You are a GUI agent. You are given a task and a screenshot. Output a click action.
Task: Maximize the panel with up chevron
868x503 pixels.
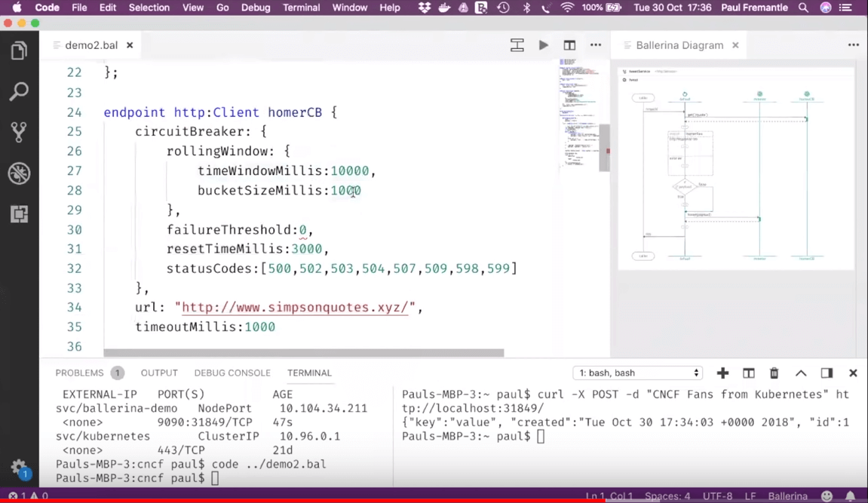click(801, 373)
